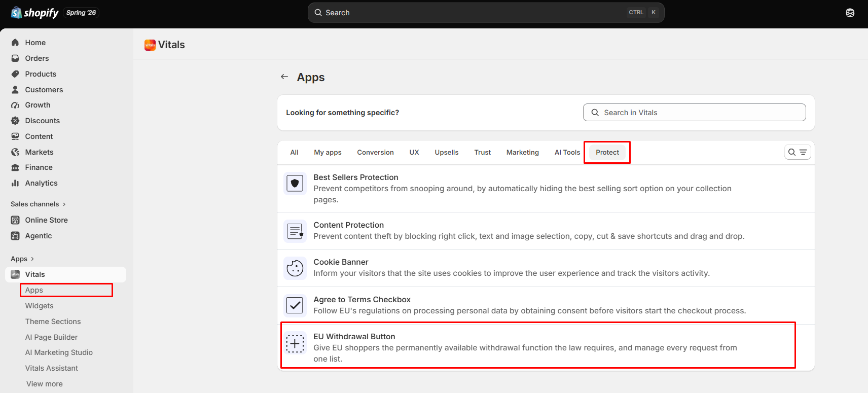Screen dimensions: 868x393
Task: Click the Agree to Terms checkbox icon
Action: 295,305
